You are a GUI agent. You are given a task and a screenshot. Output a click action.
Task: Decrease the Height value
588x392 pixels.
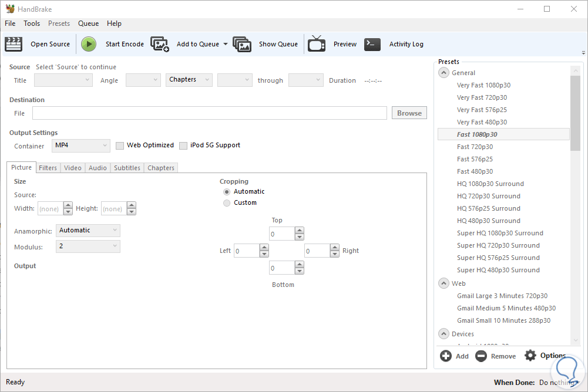[x=131, y=212]
